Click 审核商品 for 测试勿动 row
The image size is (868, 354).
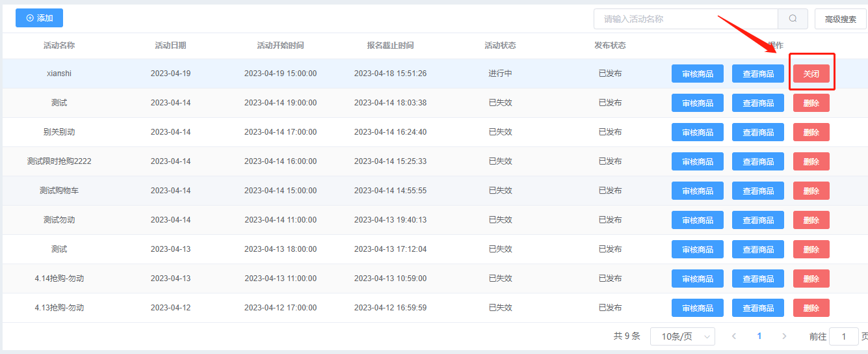(698, 220)
